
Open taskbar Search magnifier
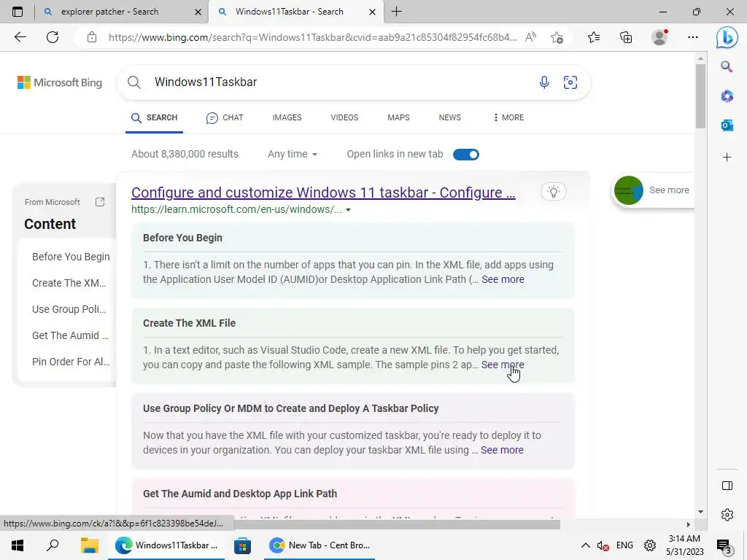pyautogui.click(x=53, y=545)
